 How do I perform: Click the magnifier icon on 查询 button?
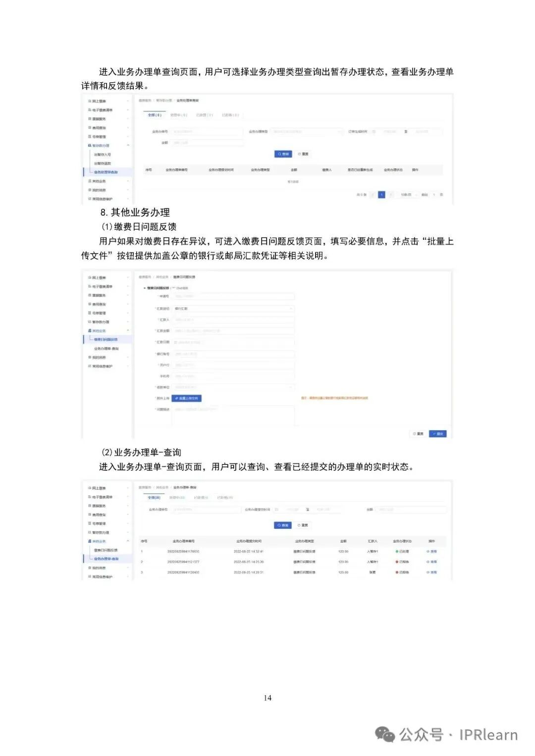tap(280, 153)
